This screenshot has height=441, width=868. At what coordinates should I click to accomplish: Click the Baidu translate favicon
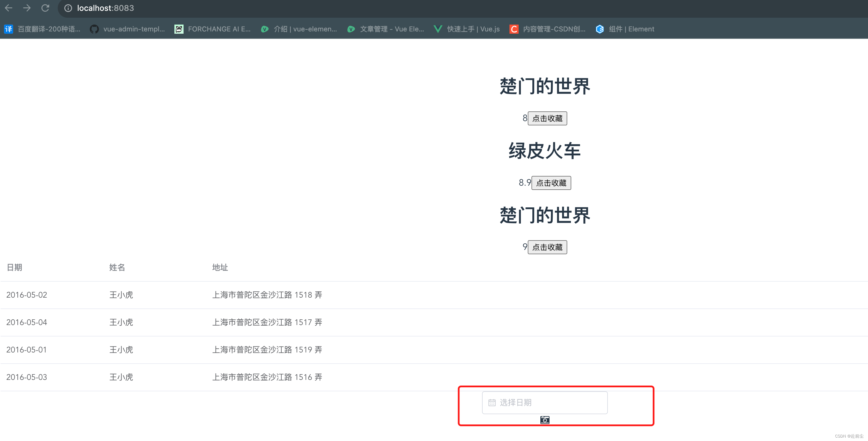pos(8,29)
